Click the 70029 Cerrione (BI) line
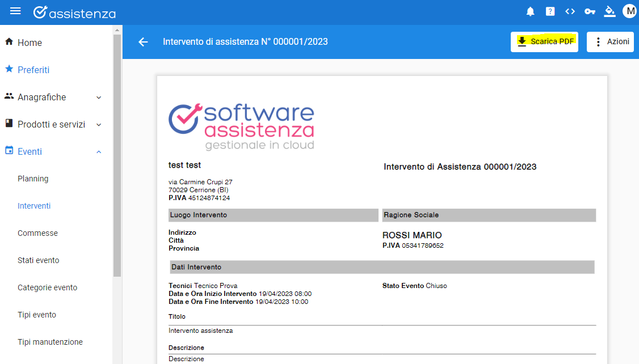 pyautogui.click(x=199, y=190)
